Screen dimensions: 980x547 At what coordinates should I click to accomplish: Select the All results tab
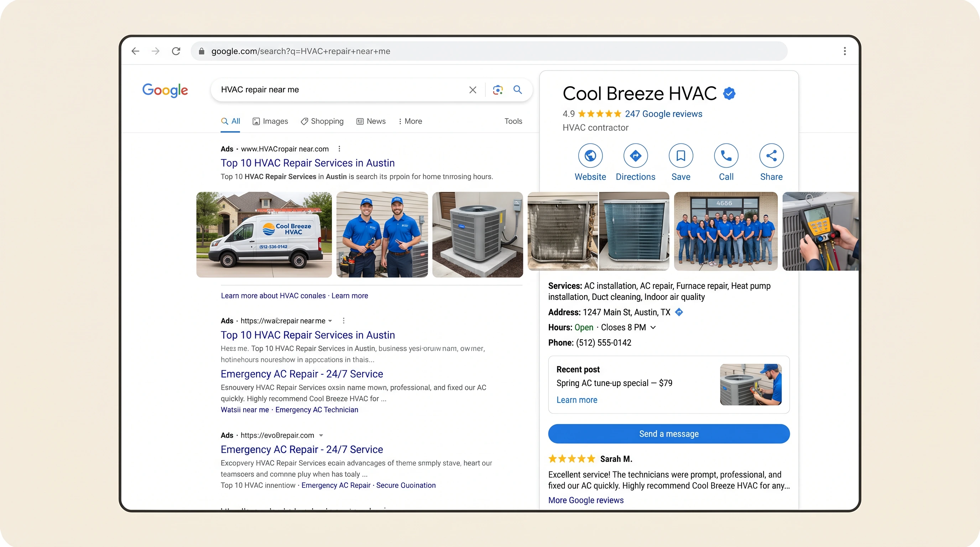[230, 121]
